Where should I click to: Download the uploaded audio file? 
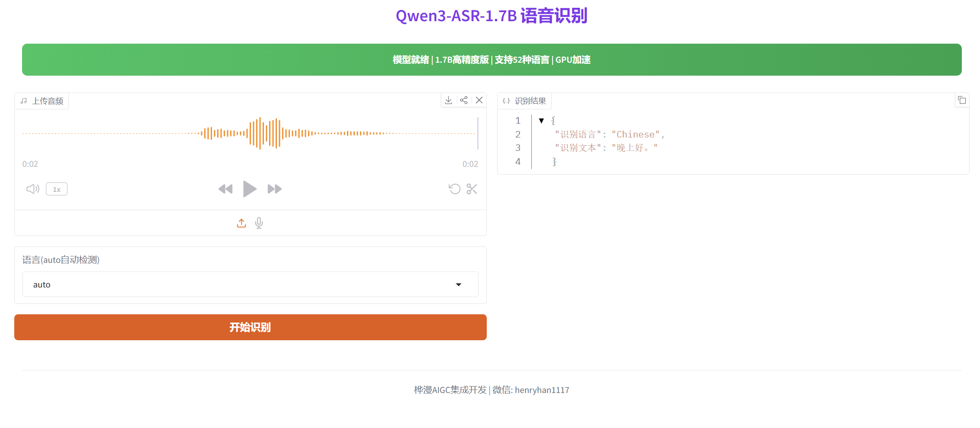[x=448, y=100]
